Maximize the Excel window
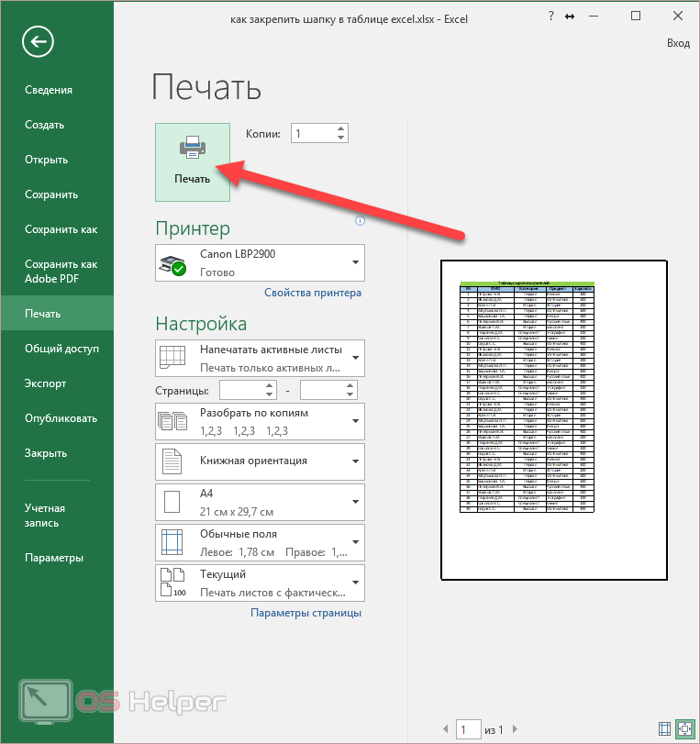Viewport: 700px width, 744px height. click(636, 16)
